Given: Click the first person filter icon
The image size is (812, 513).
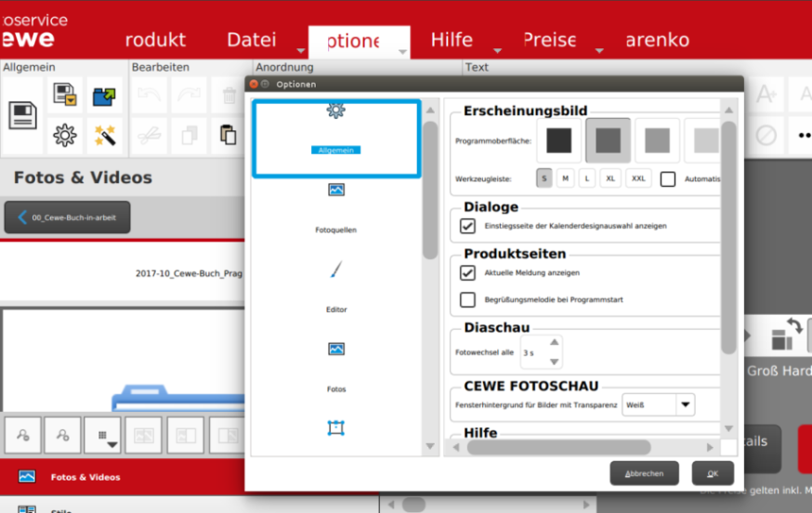Looking at the screenshot, I should click(23, 435).
